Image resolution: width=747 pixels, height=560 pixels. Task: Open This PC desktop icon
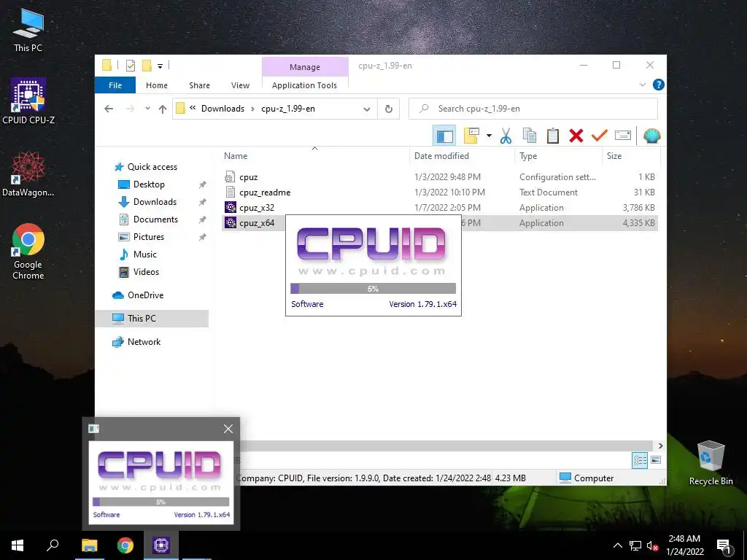click(x=28, y=29)
